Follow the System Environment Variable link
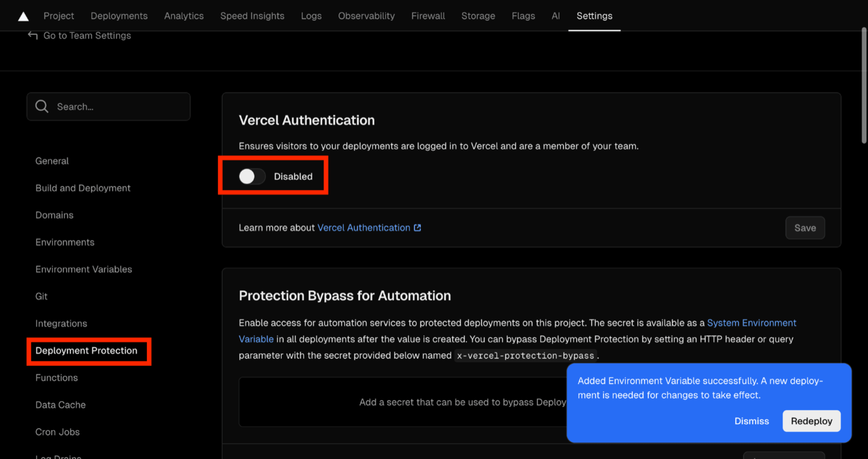868x459 pixels. pyautogui.click(x=518, y=331)
